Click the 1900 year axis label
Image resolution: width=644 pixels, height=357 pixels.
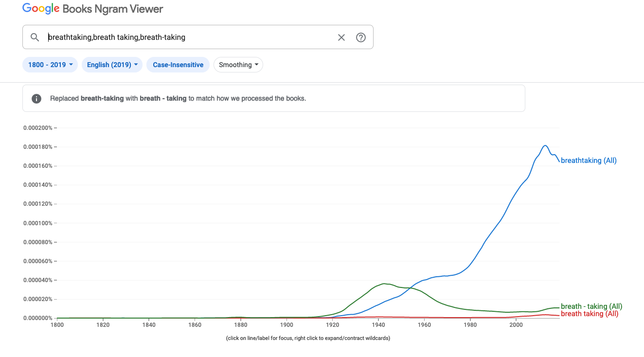tap(286, 325)
